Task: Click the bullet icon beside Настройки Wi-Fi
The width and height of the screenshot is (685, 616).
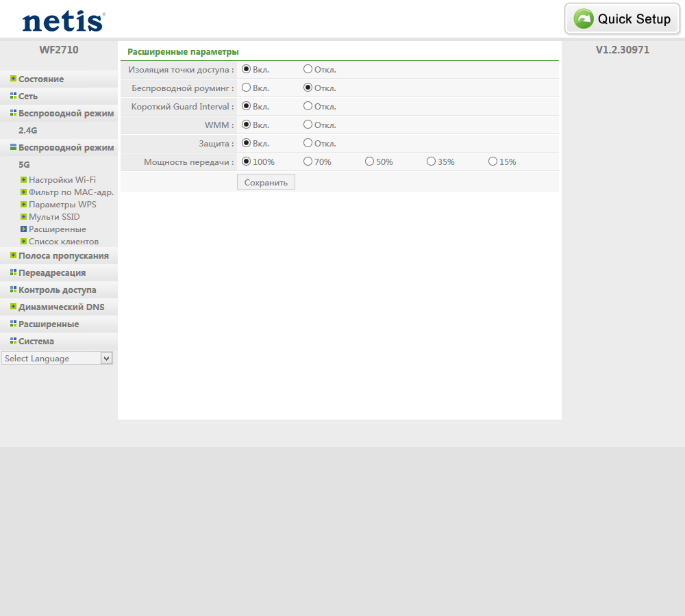Action: point(23,179)
